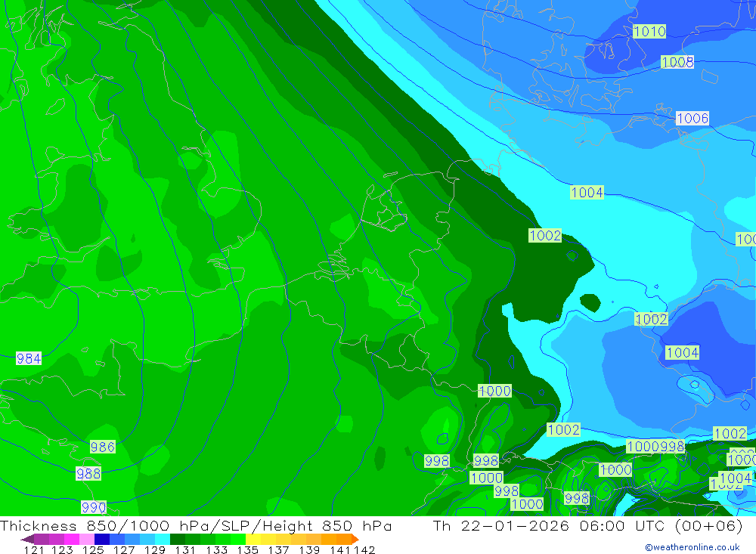Click the 1010 isobar label
The width and height of the screenshot is (756, 554).
pos(649,31)
